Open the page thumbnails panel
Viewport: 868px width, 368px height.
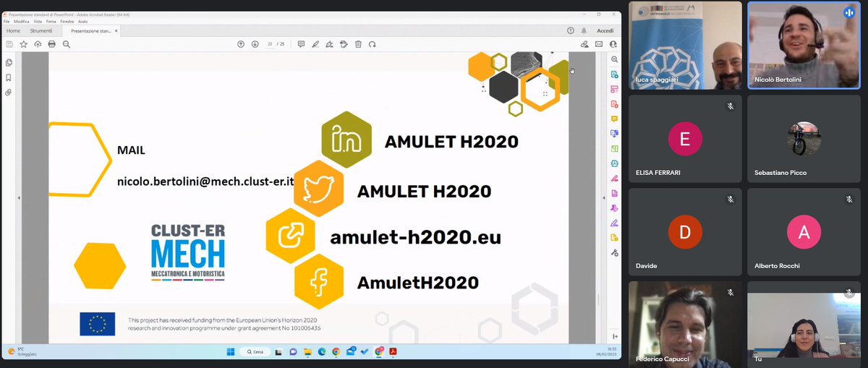click(x=9, y=63)
